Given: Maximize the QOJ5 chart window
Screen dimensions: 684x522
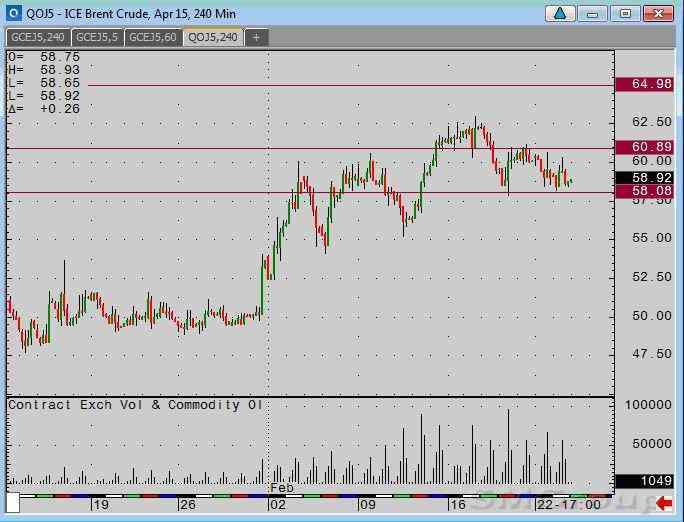Looking at the screenshot, I should click(x=625, y=14).
